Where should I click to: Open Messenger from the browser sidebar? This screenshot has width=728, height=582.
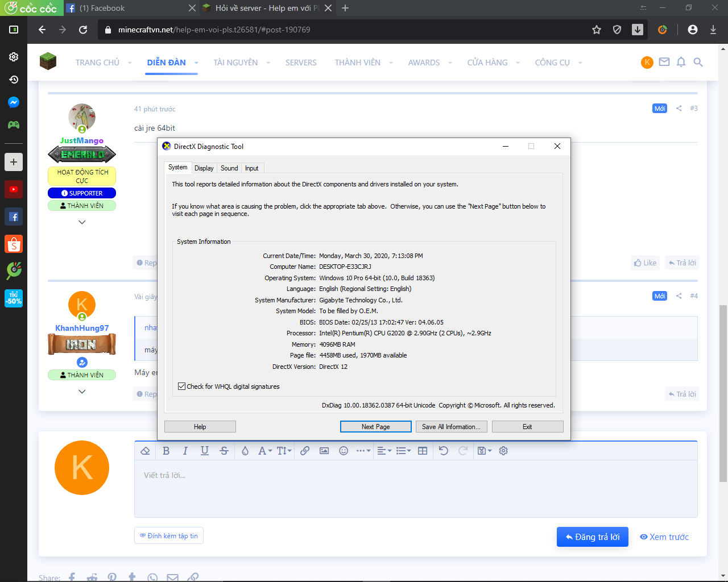pos(14,102)
